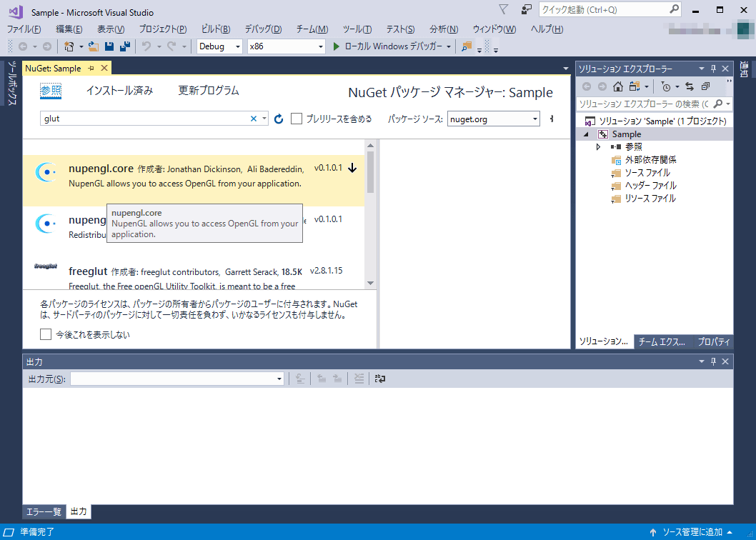The image size is (756, 540).
Task: Select the Header Files folder
Action: tap(651, 186)
